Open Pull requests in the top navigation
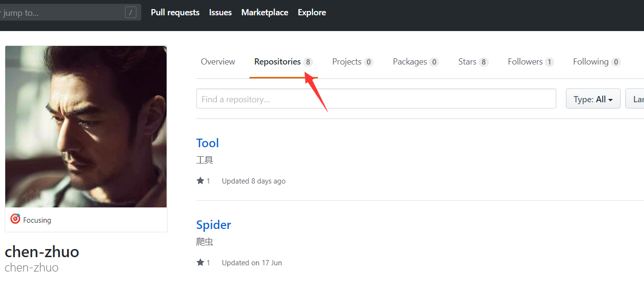This screenshot has width=644, height=282. (x=175, y=12)
